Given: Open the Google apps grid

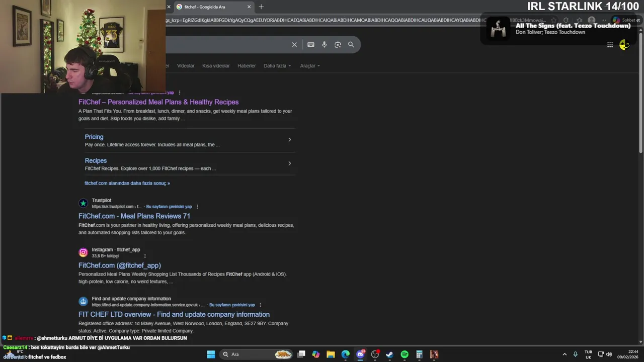Looking at the screenshot, I should click(x=610, y=45).
